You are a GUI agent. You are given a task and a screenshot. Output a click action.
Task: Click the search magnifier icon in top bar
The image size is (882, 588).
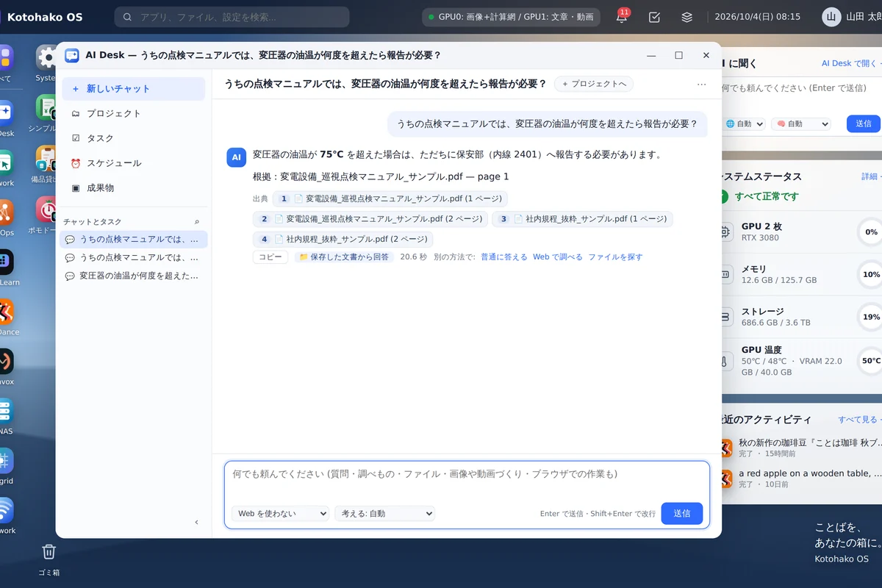[128, 17]
